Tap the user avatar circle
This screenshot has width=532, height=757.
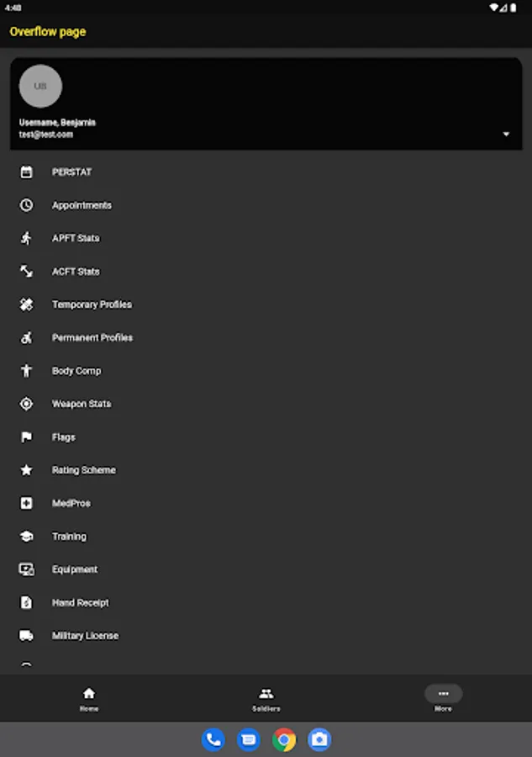pos(40,86)
